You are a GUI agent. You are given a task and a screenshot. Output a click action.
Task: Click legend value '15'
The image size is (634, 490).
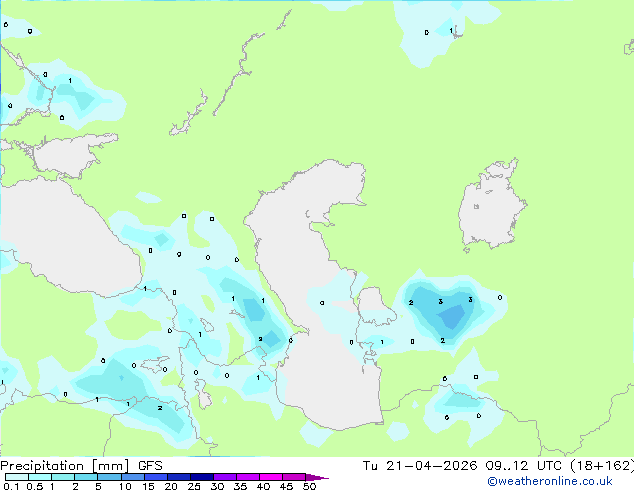tap(148, 486)
